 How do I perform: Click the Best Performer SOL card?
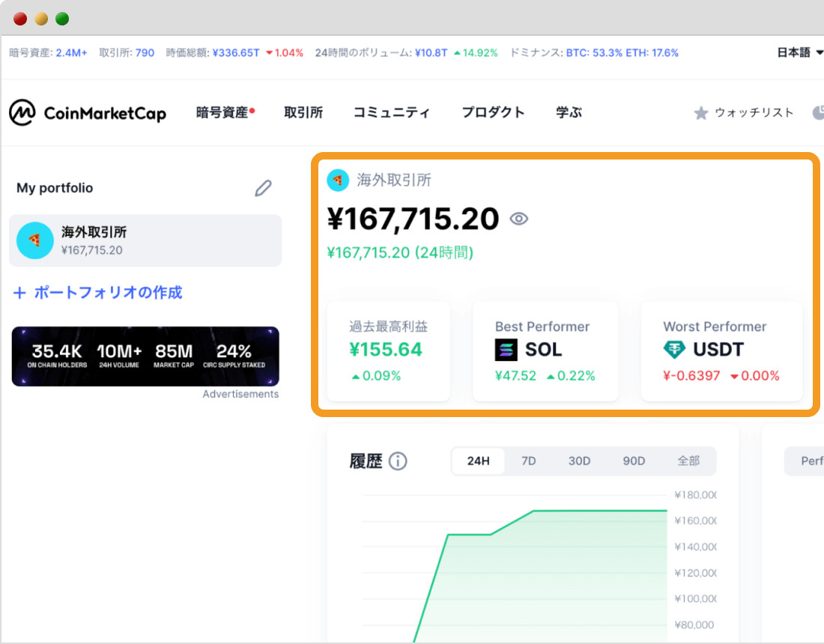point(545,351)
